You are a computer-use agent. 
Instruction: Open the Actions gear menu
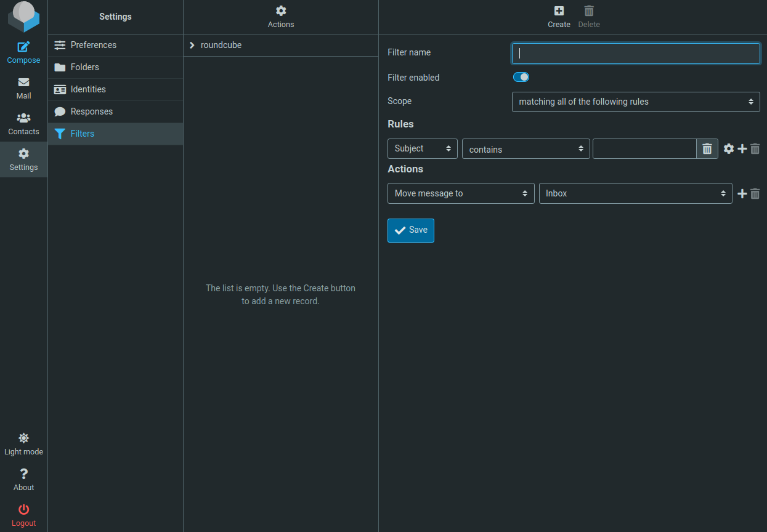(x=280, y=15)
